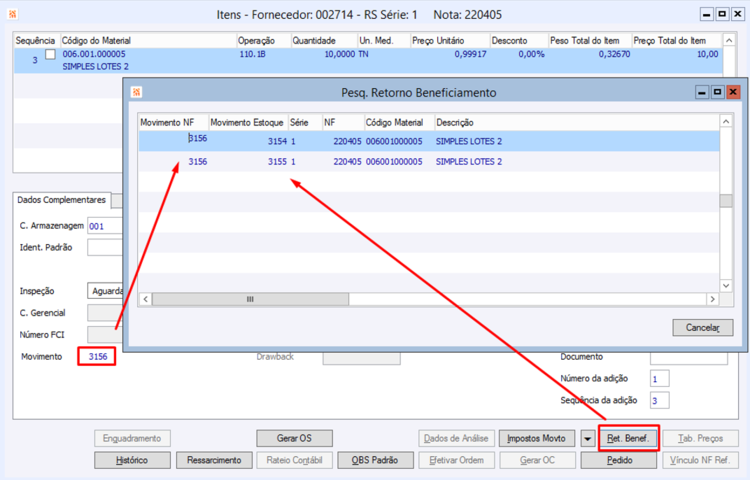This screenshot has width=750, height=480.
Task: Click the Movimento field showing 3156
Action: (x=97, y=357)
